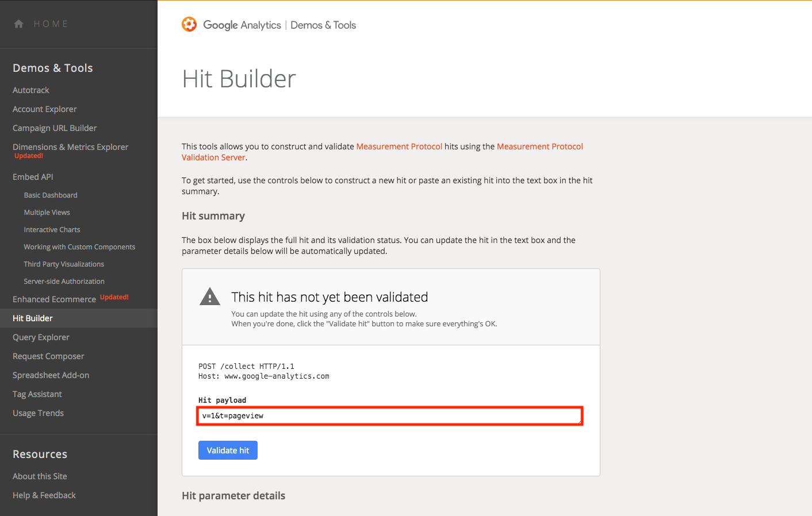Click the Updated! badge under Dimensions

29,156
